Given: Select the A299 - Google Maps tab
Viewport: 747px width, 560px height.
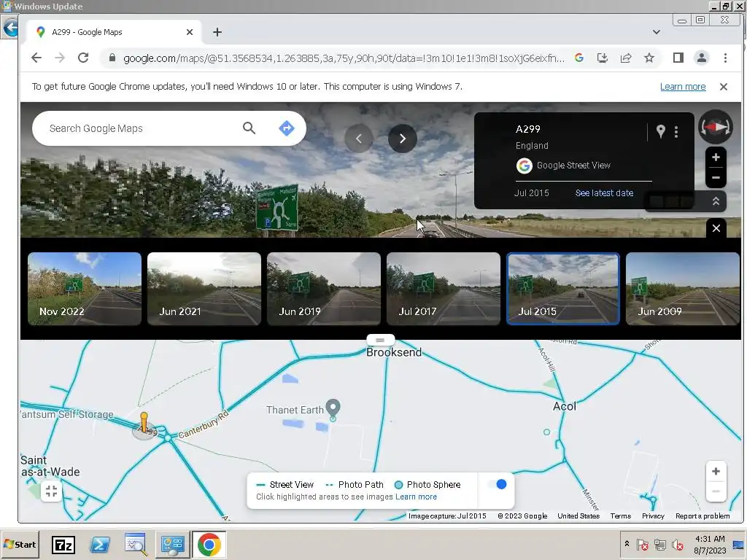Looking at the screenshot, I should click(113, 32).
